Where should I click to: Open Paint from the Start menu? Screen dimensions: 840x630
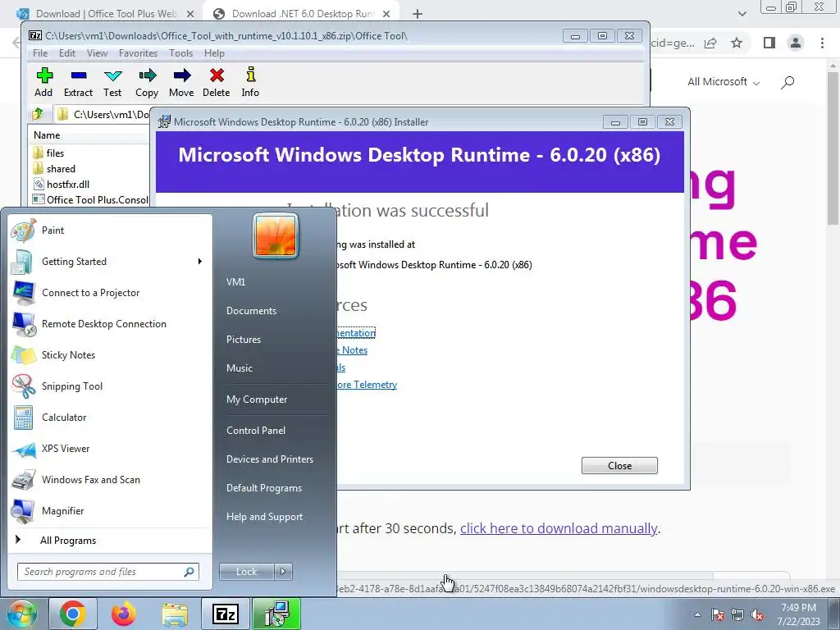click(x=109, y=231)
